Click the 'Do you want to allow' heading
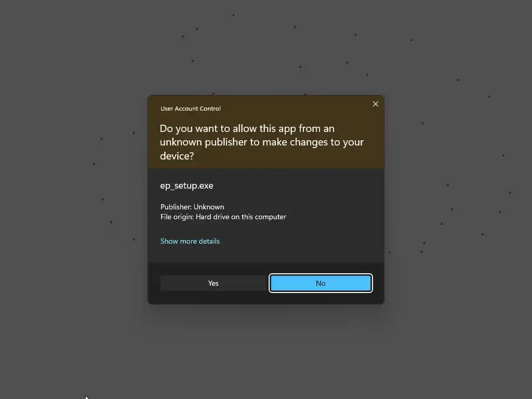The image size is (532, 399). point(262,142)
